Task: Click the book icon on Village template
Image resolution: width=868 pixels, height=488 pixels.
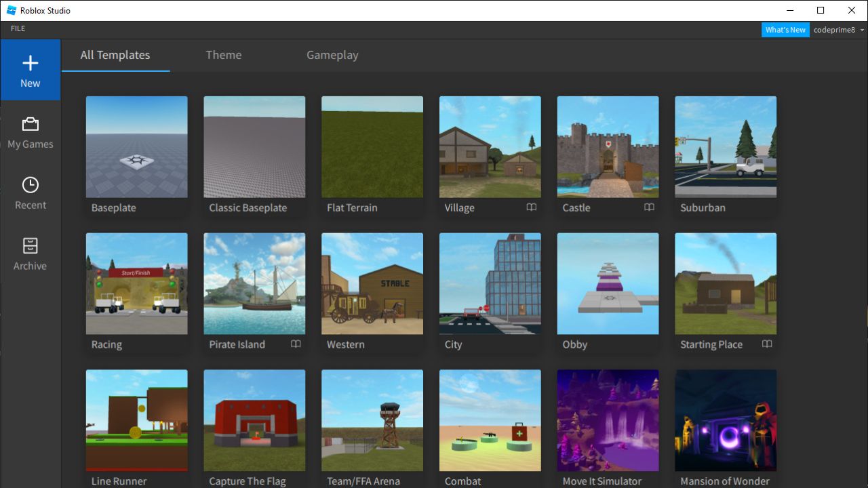Action: 532,207
